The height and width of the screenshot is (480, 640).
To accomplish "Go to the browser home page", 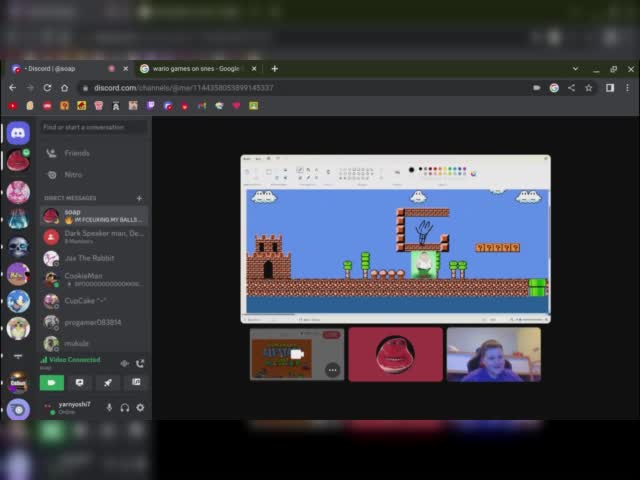I will [x=64, y=88].
